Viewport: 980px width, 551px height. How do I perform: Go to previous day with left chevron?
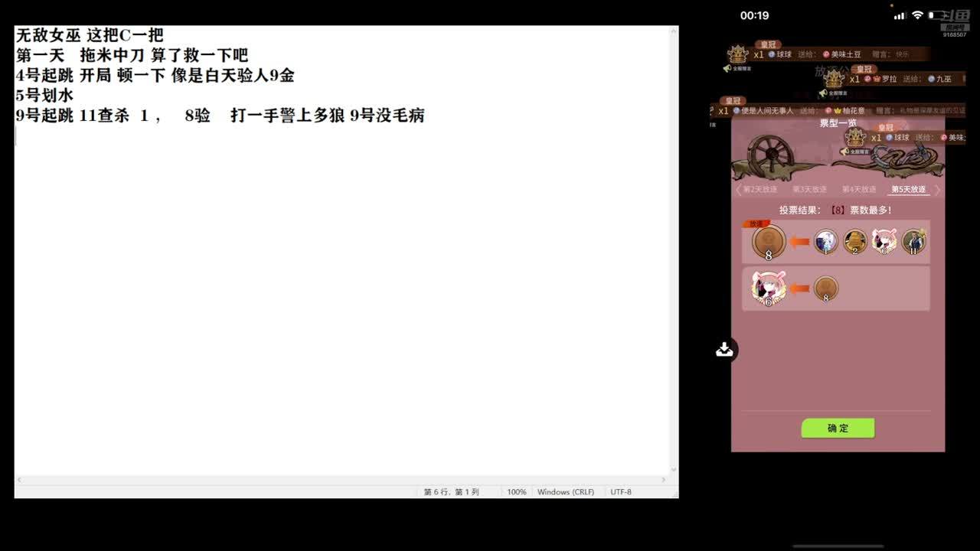pyautogui.click(x=738, y=190)
